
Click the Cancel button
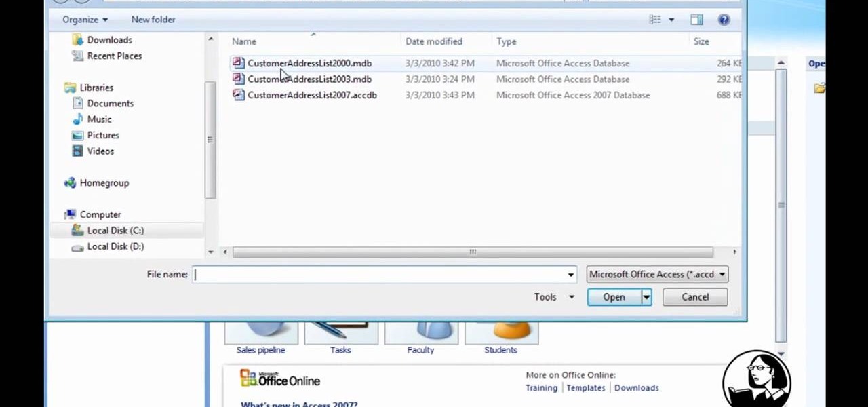[694, 296]
